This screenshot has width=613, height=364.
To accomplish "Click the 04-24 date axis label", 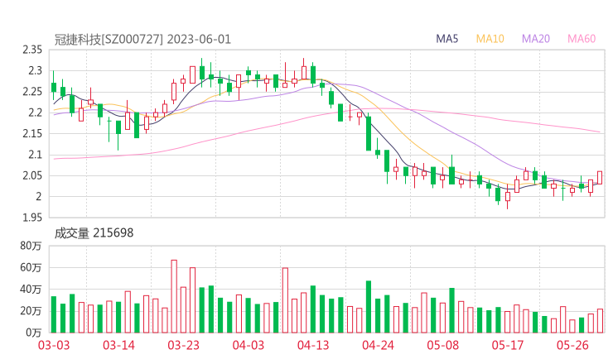I will [378, 345].
